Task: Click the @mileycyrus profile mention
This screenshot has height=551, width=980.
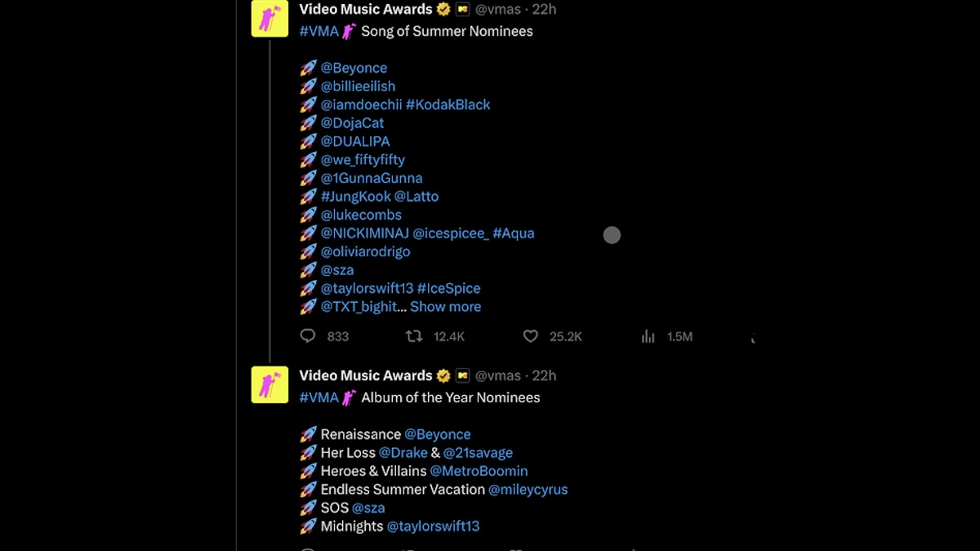Action: (528, 490)
